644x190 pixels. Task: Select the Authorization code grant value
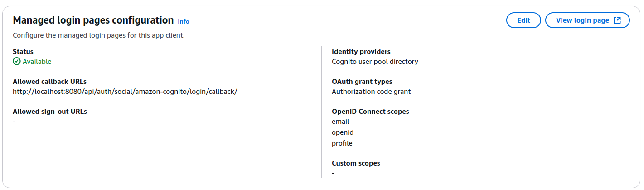tap(371, 92)
